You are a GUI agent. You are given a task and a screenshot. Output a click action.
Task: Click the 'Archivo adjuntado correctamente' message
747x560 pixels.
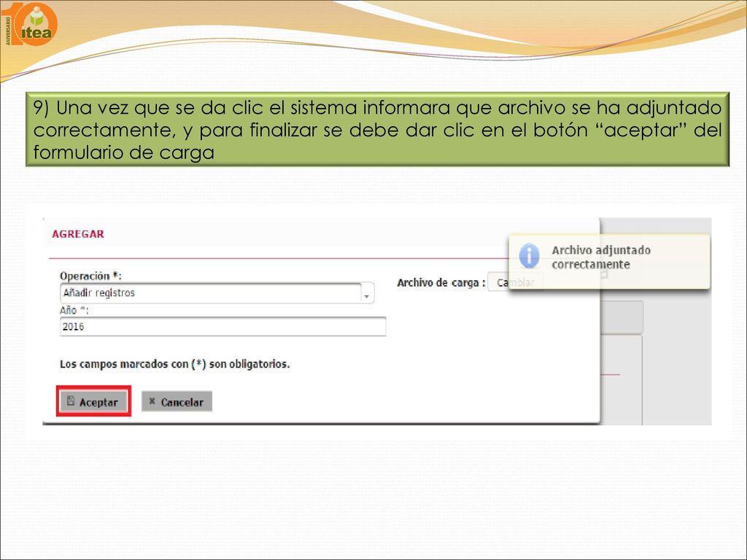click(x=601, y=257)
